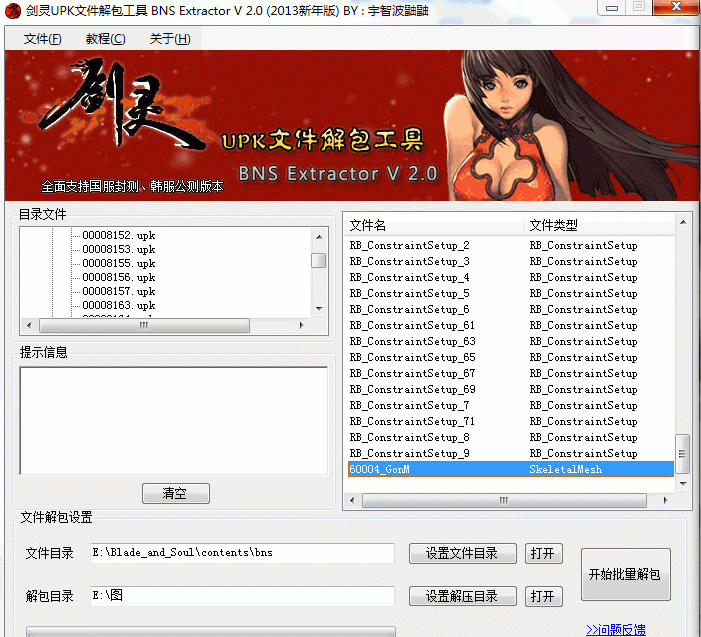The image size is (701, 637).
Task: Click the progress bar at bottom
Action: point(211,632)
